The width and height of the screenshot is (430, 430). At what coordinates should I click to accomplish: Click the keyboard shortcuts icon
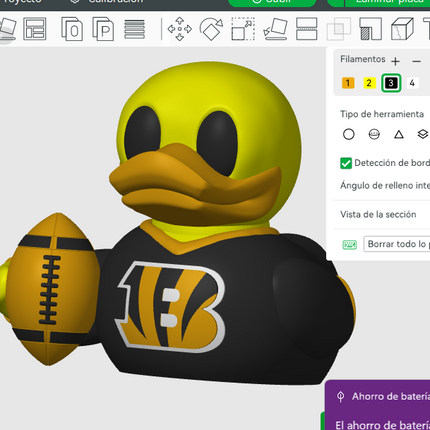click(350, 244)
